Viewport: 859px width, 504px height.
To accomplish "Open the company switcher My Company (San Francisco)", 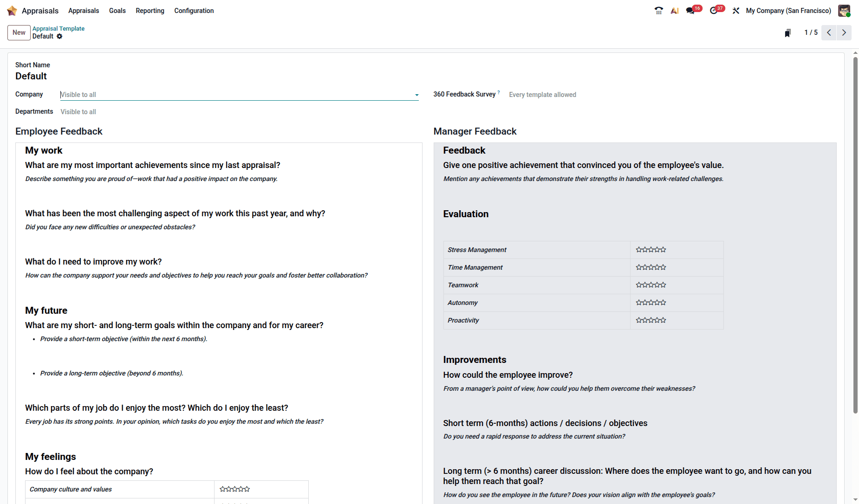I will [788, 11].
